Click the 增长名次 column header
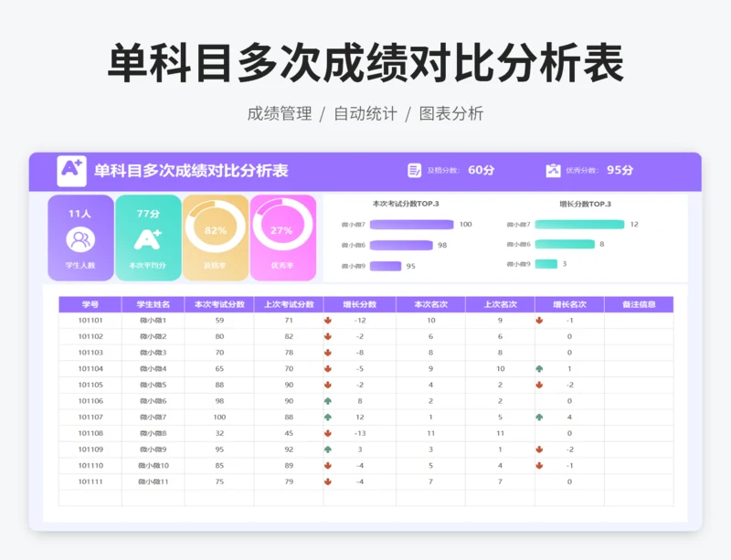 tap(569, 304)
